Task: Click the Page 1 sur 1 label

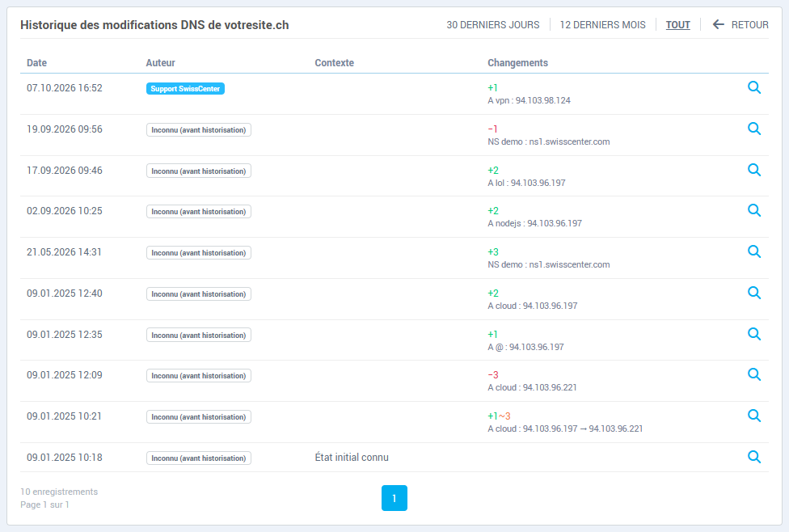Action: (44, 505)
